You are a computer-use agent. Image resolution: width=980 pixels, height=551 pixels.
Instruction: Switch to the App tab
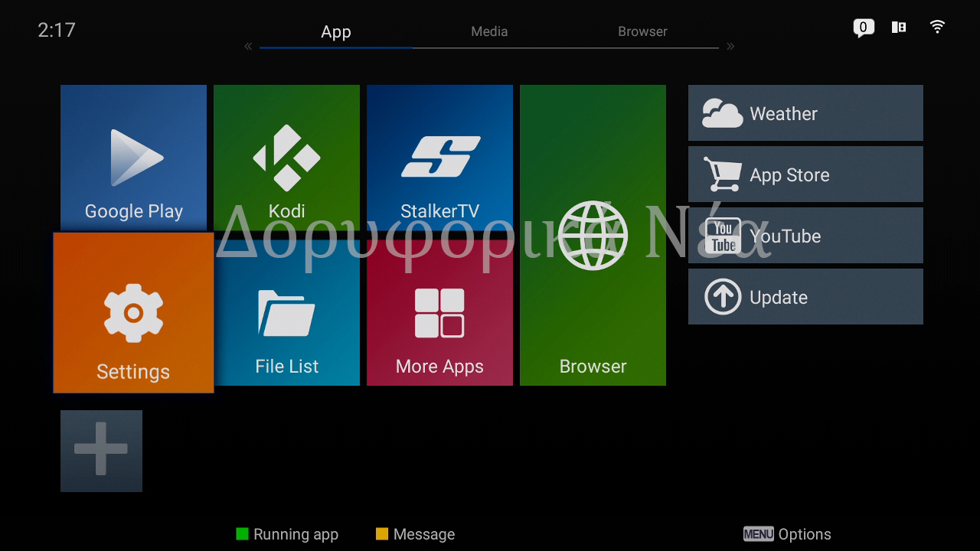pos(336,31)
